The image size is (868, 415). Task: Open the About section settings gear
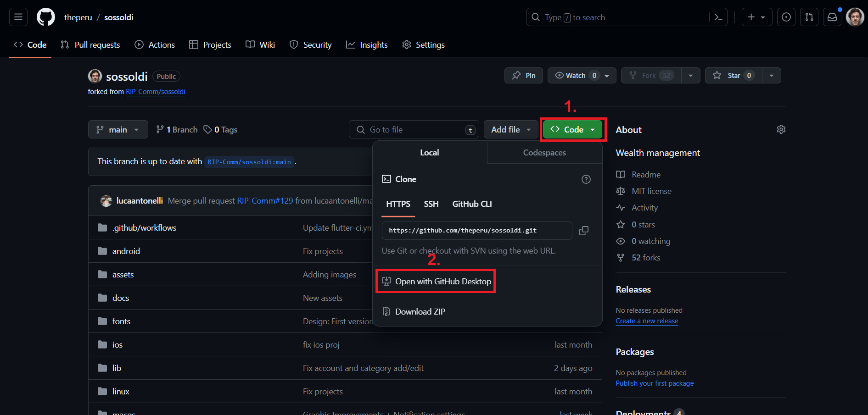pyautogui.click(x=781, y=129)
